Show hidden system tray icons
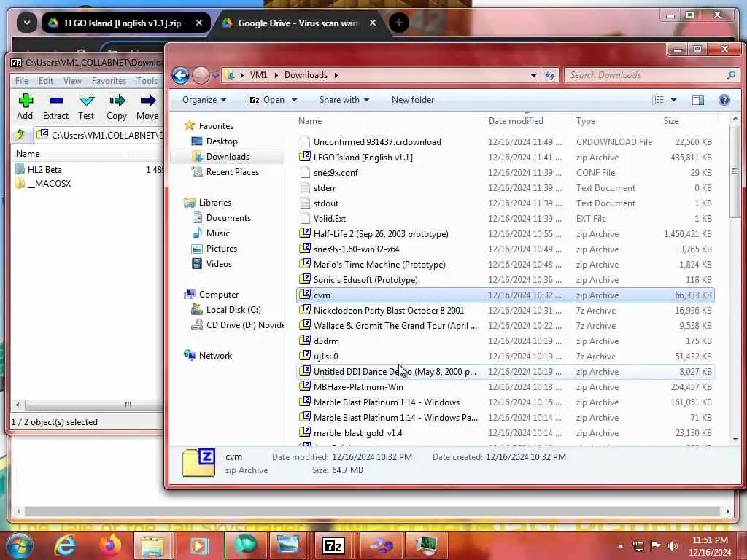747x560 pixels. point(620,546)
